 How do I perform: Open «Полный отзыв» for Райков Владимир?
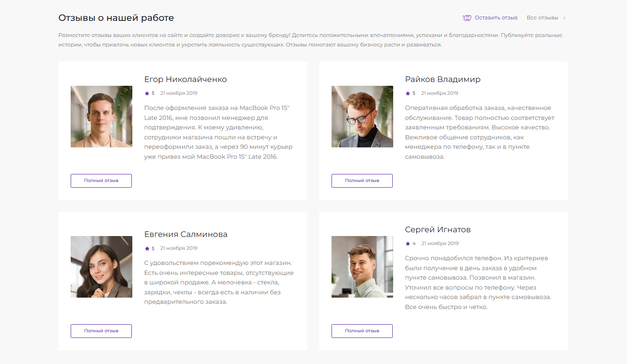[362, 181]
